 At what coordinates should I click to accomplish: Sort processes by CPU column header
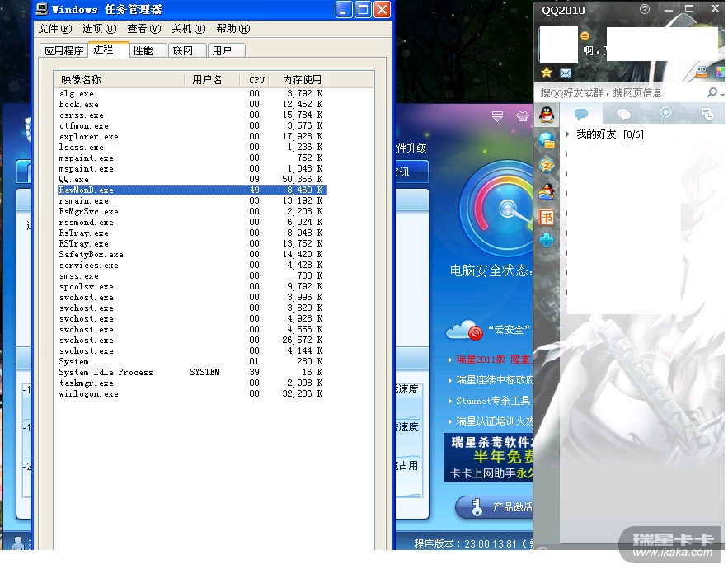pos(256,80)
